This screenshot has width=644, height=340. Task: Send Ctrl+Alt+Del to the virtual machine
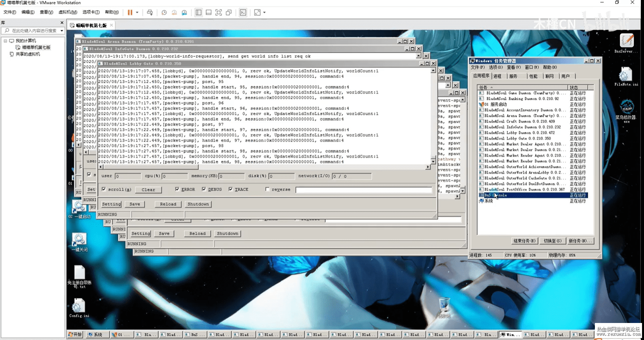(150, 12)
